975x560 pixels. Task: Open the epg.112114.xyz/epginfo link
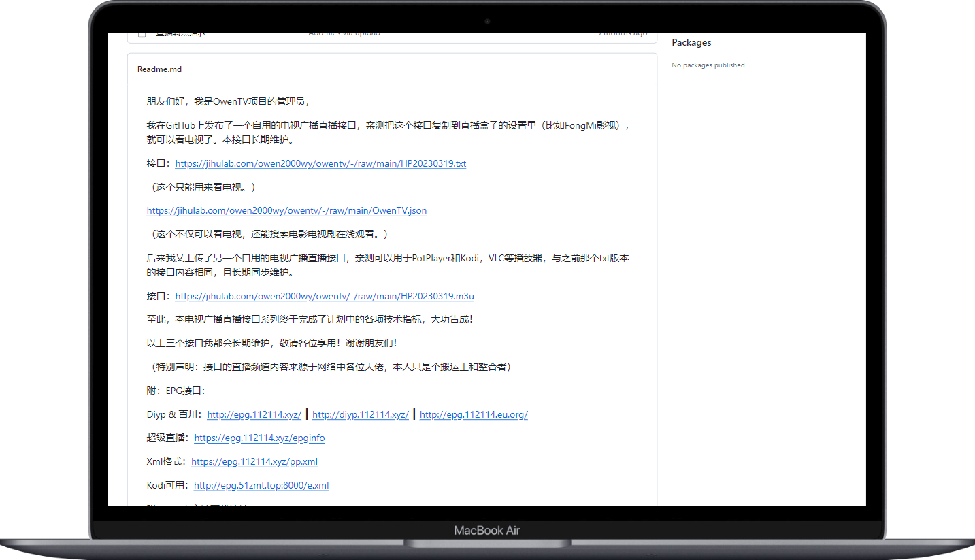coord(259,438)
